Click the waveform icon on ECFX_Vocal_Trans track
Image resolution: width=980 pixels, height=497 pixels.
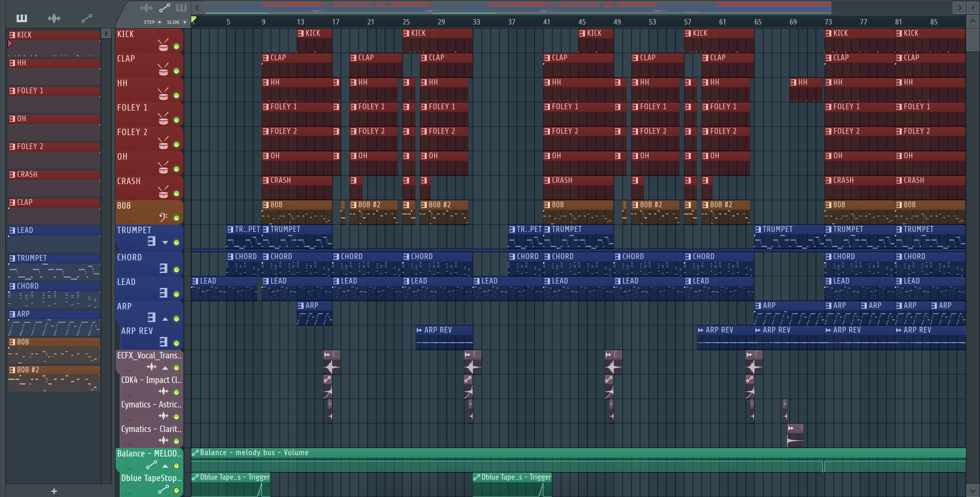point(151,367)
